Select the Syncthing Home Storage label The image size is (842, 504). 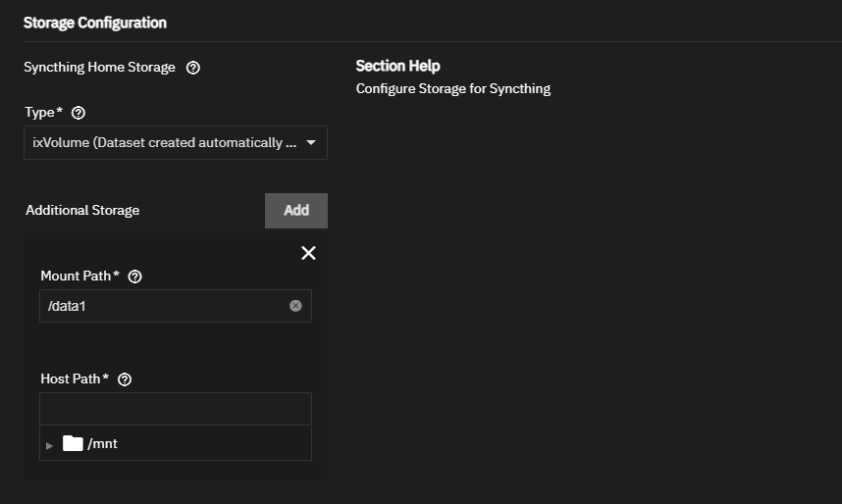click(x=99, y=67)
